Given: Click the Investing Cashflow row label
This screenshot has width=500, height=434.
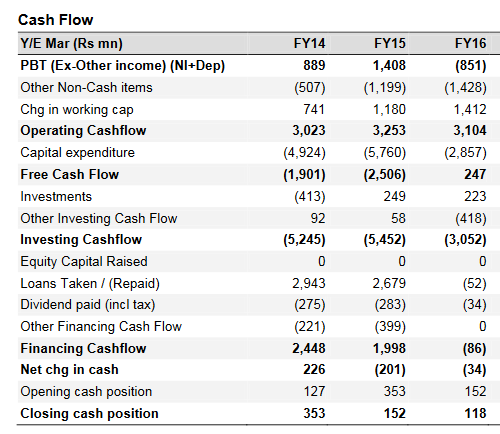Looking at the screenshot, I should click(x=81, y=240).
